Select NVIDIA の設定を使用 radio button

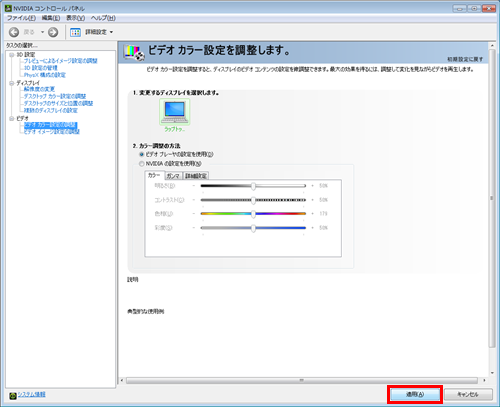142,164
